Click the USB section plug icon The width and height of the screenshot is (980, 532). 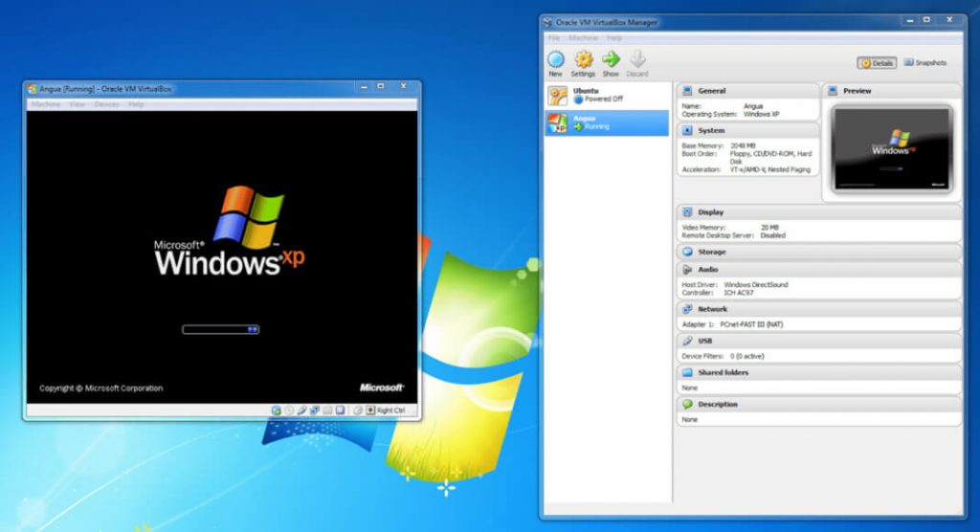pyautogui.click(x=687, y=342)
